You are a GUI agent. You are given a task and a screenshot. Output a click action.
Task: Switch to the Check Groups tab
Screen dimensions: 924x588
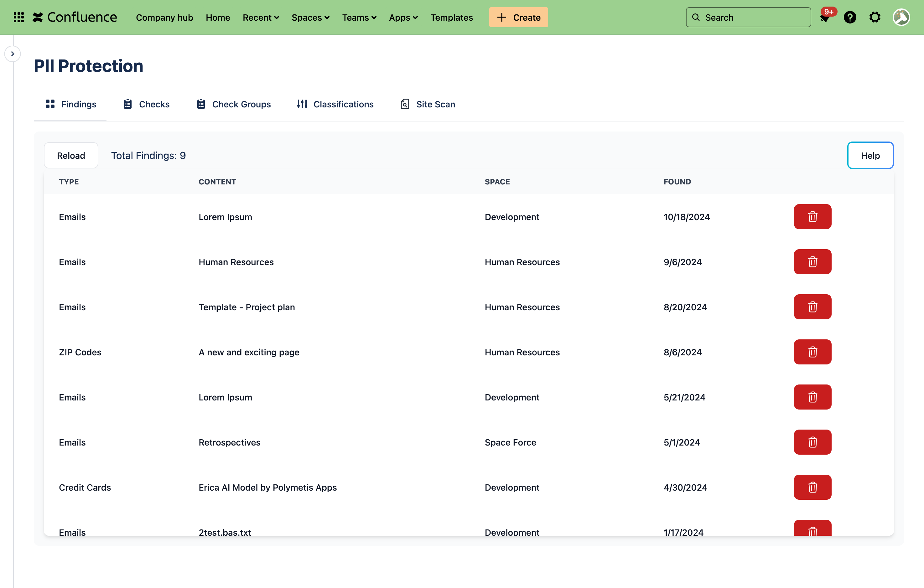(x=233, y=104)
